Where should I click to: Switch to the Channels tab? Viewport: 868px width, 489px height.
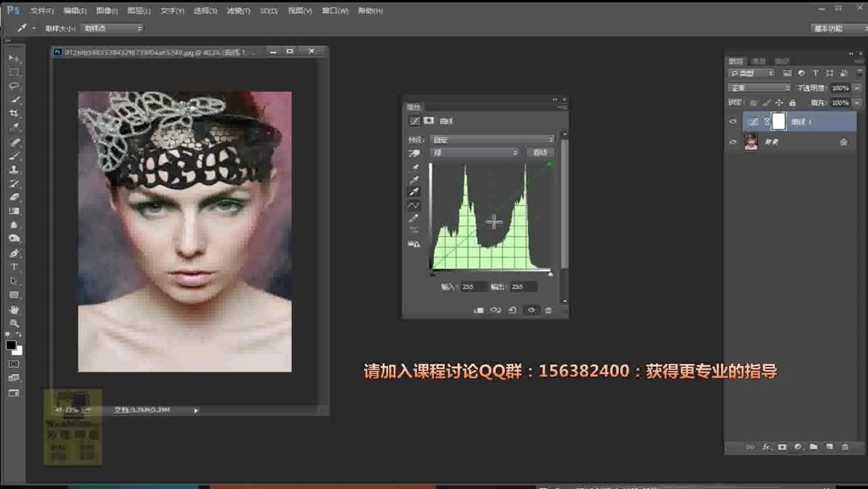759,61
